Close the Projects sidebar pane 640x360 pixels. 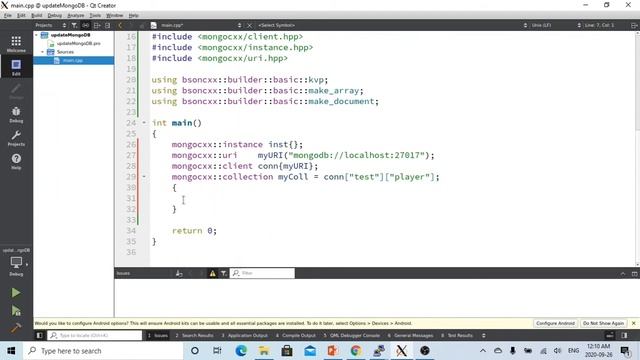tap(107, 25)
